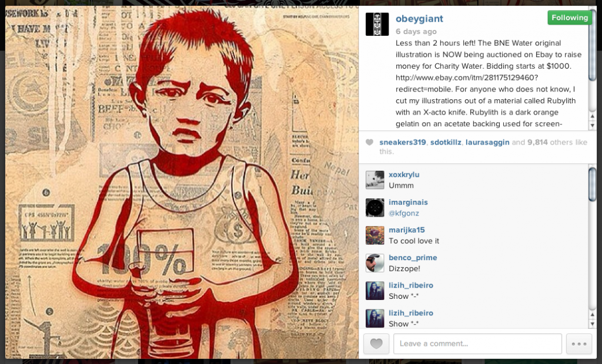
Task: Open obeygiant profile avatar
Action: 377,24
